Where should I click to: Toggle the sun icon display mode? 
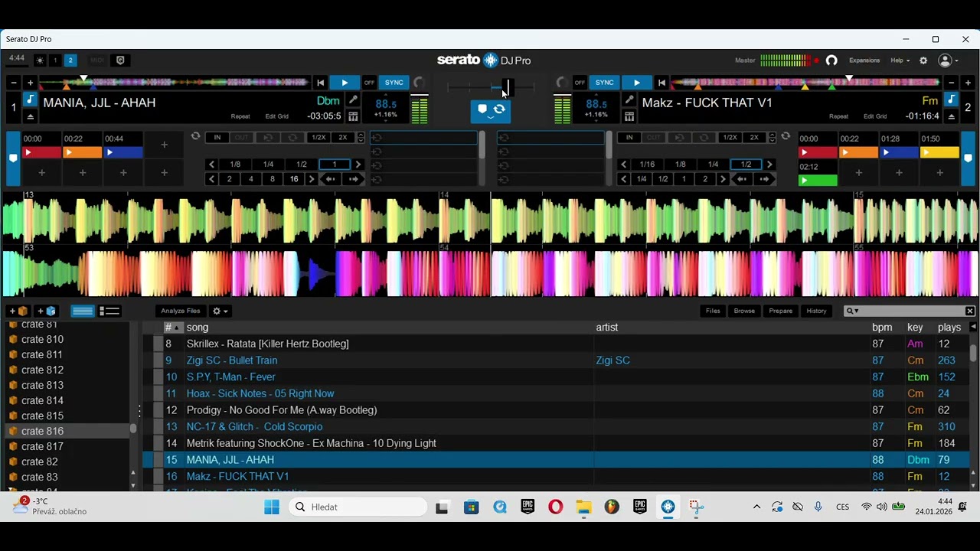coord(40,60)
